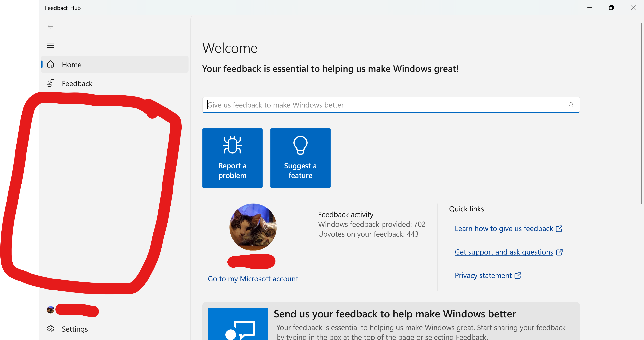Image resolution: width=644 pixels, height=340 pixels.
Task: Open Go to my Microsoft account link
Action: (x=253, y=279)
